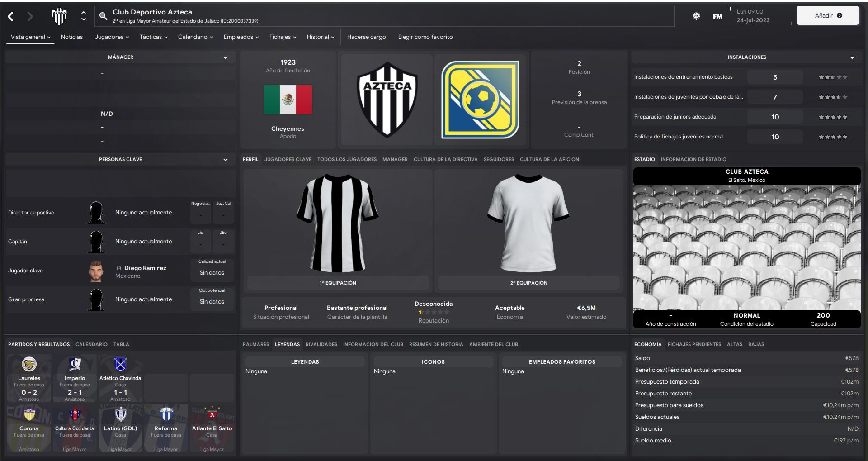Click the Reputación star rating

coord(434,312)
